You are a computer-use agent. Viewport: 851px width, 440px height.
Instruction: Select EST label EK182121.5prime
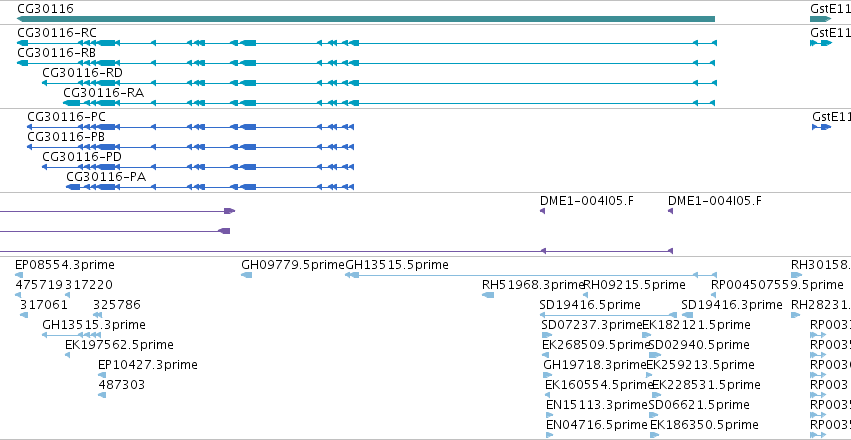[x=696, y=325]
